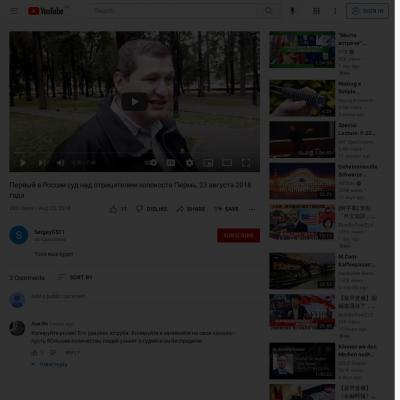Toggle subtitles with the captions icon
This screenshot has width=400, height=400.
tap(171, 163)
